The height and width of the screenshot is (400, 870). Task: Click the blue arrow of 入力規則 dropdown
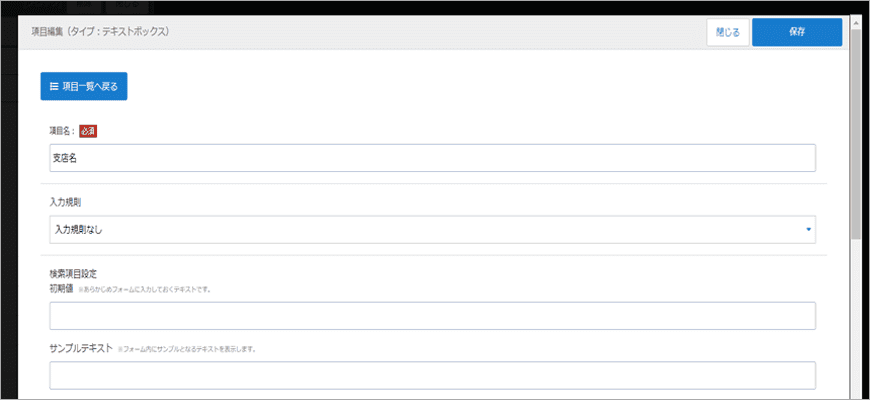808,230
